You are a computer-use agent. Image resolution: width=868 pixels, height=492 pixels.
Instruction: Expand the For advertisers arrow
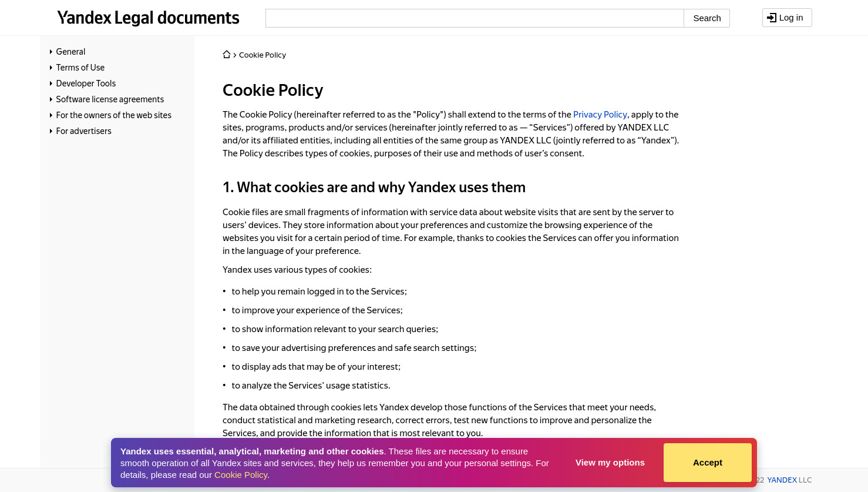pos(51,131)
